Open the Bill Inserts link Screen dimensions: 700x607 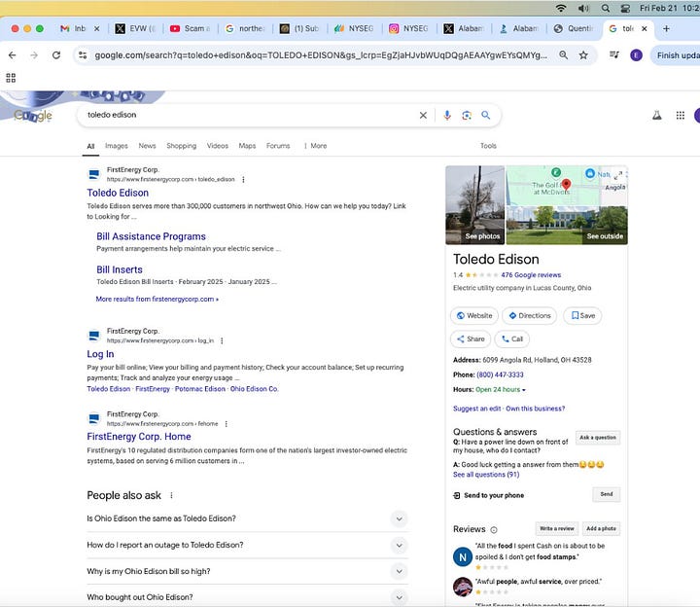(120, 269)
